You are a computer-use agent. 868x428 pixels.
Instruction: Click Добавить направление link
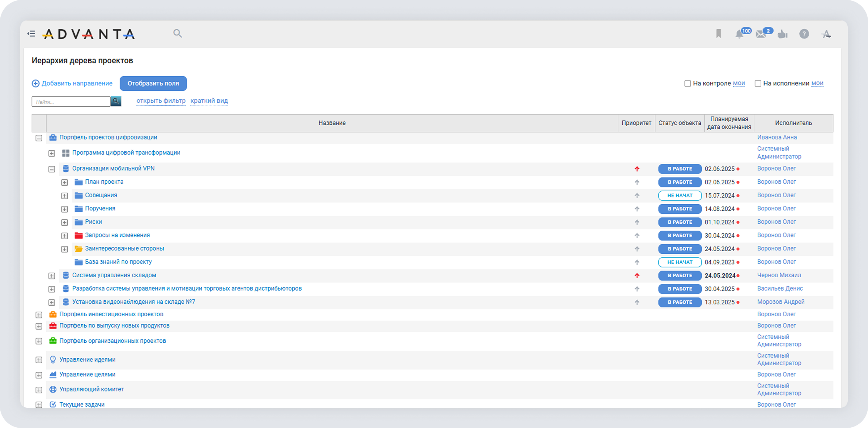[x=72, y=84]
